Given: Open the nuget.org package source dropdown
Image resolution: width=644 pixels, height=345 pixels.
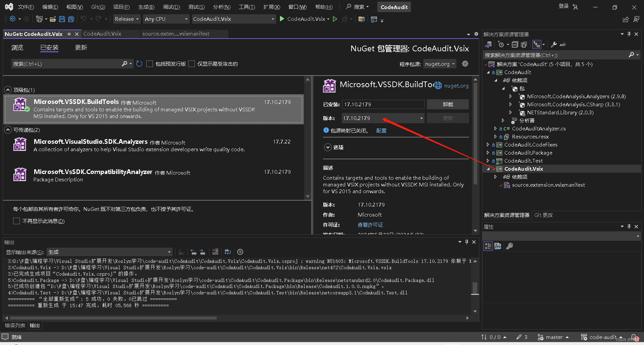Looking at the screenshot, I should click(x=440, y=64).
